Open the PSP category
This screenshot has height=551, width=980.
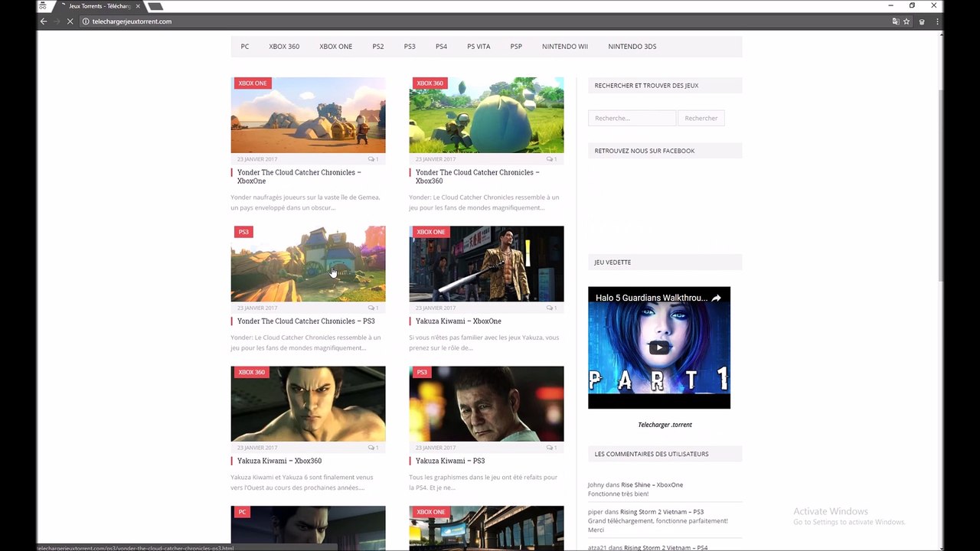516,47
